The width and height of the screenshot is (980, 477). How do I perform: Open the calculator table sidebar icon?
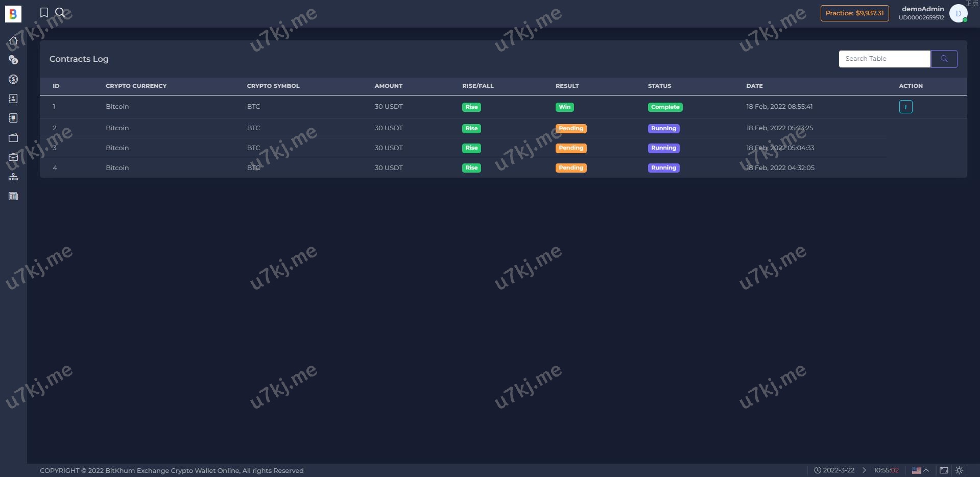[x=13, y=196]
